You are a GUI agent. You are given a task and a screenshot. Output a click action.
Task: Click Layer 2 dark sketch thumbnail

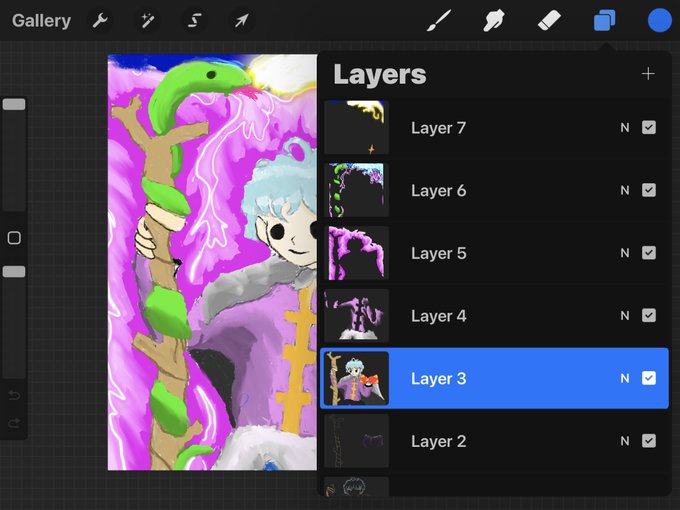point(356,441)
